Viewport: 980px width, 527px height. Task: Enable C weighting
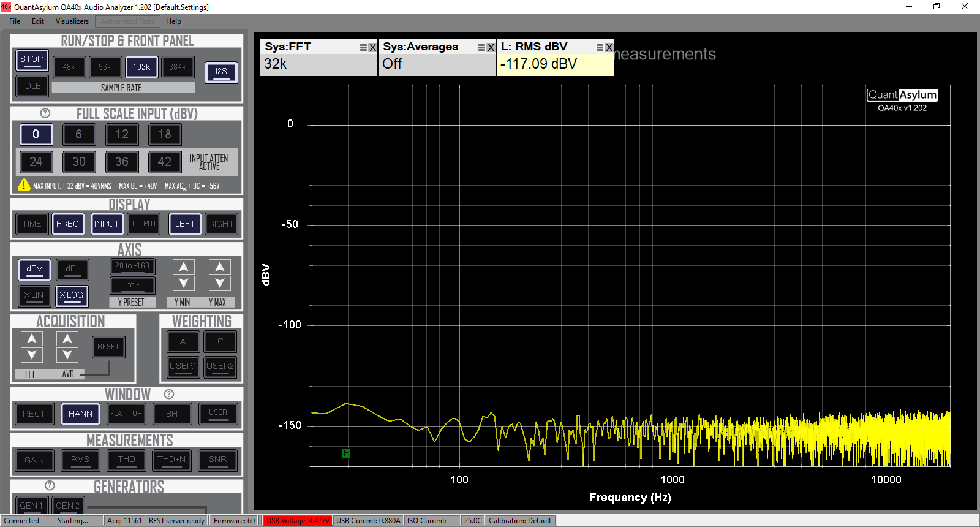point(221,342)
